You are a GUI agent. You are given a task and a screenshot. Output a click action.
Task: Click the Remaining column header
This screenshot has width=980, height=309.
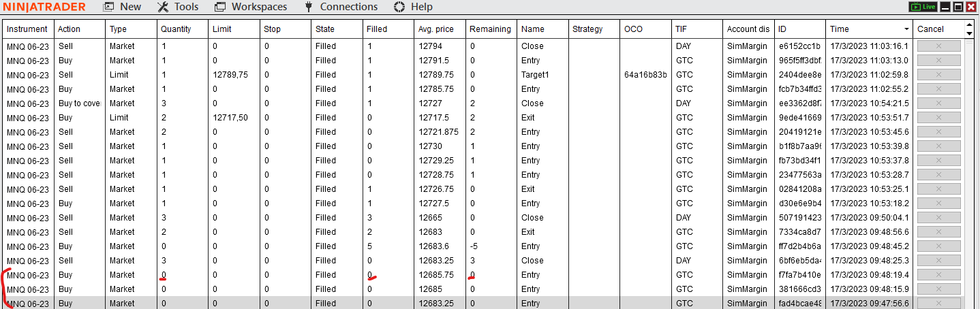coord(490,29)
